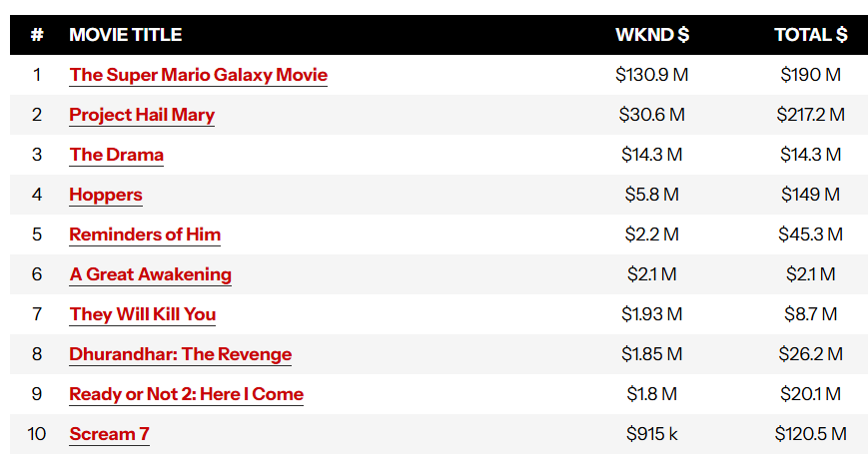
Task: Click the TOTAL $ column header
Action: click(810, 35)
